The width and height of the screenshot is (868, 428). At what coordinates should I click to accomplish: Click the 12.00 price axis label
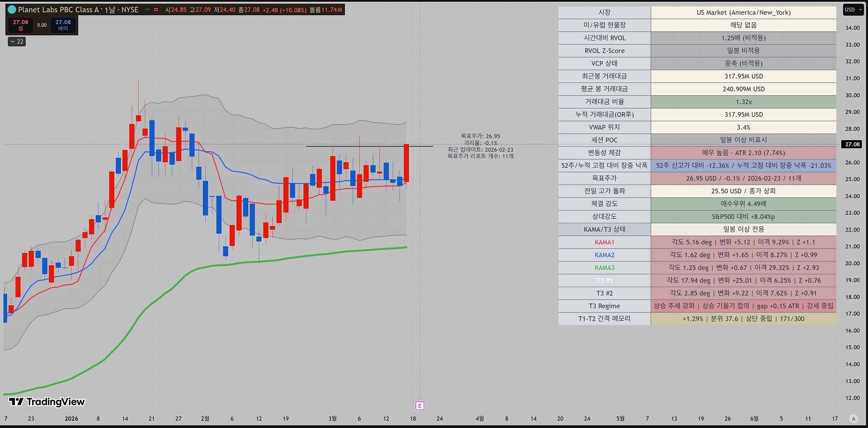(852, 398)
